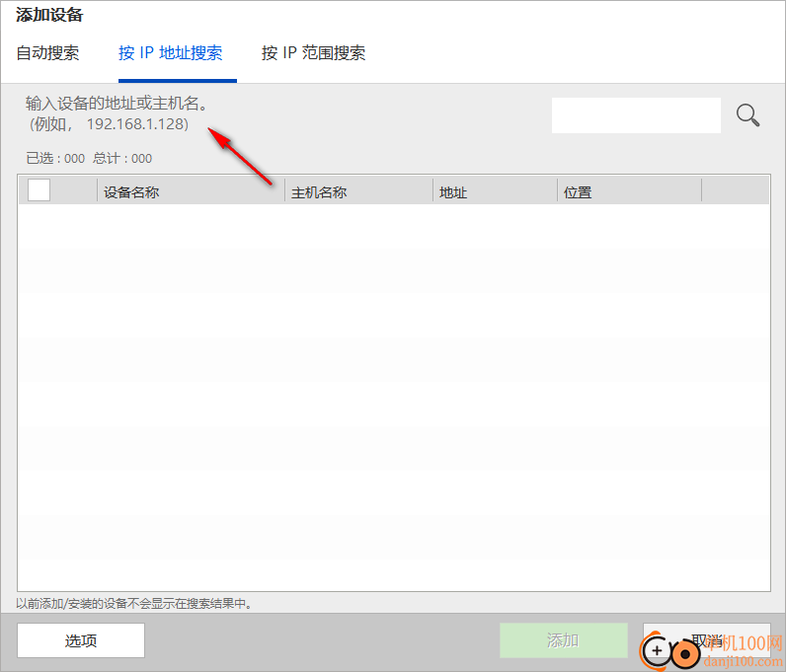Click the 以前添加/安装的设备 note text
Screen dimensions: 786x672
(x=133, y=603)
